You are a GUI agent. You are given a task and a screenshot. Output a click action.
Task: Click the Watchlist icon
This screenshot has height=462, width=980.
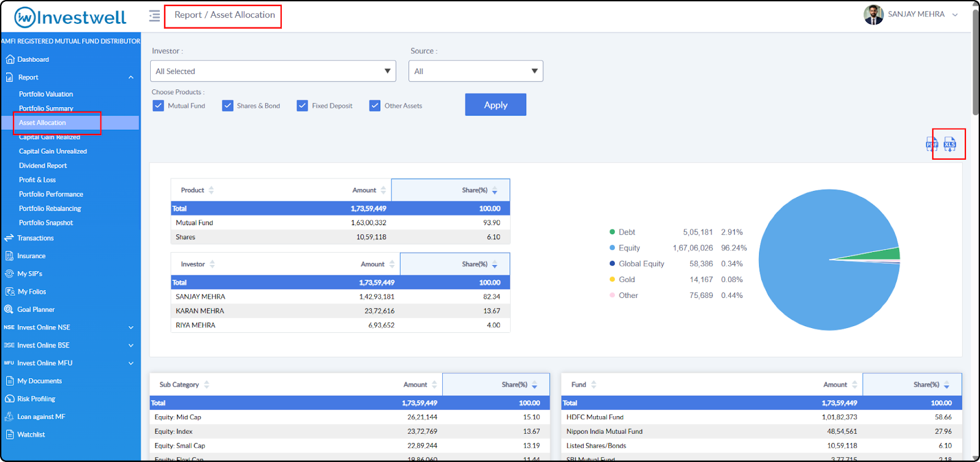click(x=10, y=434)
